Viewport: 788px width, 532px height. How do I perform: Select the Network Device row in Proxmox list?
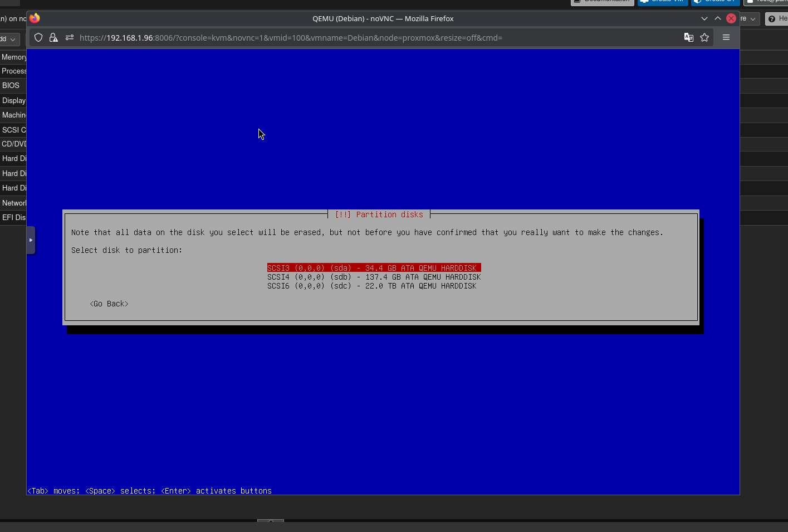pos(13,203)
